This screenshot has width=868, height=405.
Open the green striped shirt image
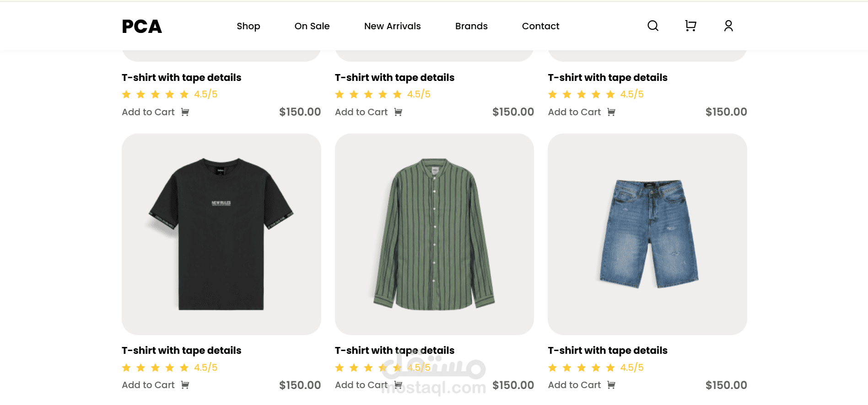tap(434, 234)
